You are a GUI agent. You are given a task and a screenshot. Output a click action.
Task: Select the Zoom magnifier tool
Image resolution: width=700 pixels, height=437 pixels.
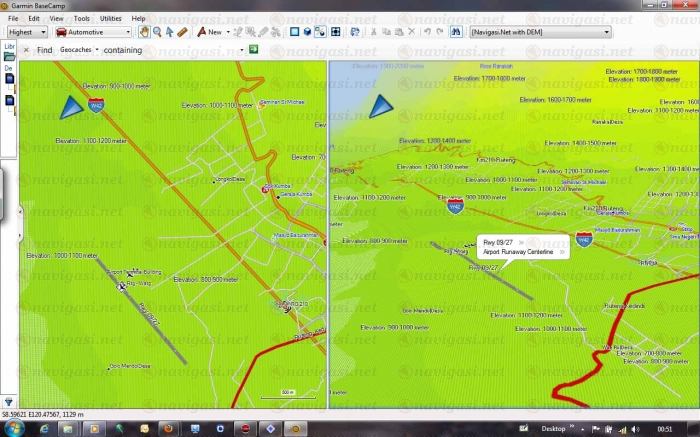coord(158,32)
